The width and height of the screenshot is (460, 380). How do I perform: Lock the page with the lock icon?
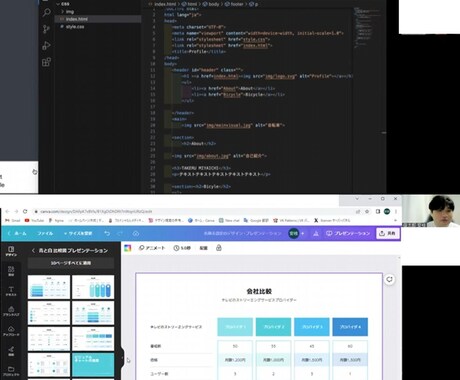[x=219, y=248]
